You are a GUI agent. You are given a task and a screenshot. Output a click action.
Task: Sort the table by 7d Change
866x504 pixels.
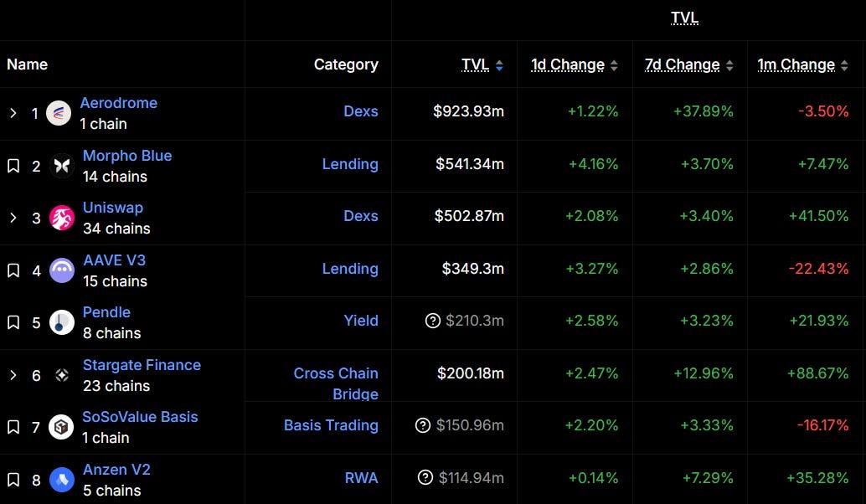pyautogui.click(x=689, y=65)
